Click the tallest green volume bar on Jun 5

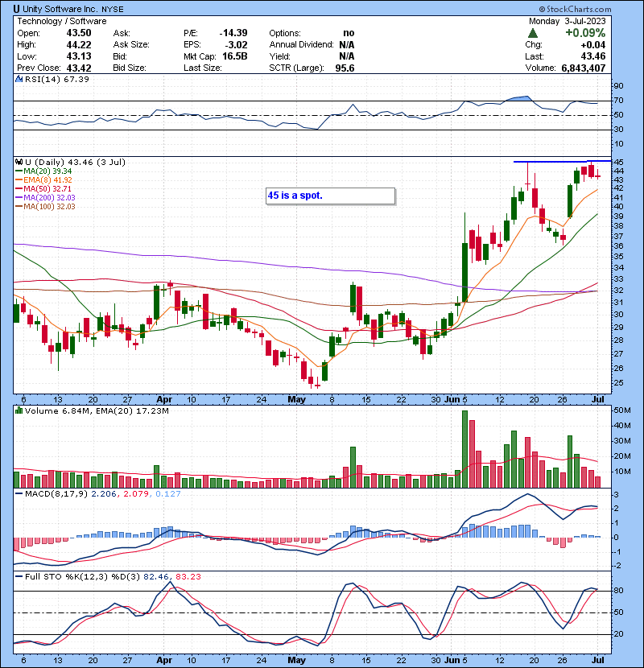(x=464, y=449)
